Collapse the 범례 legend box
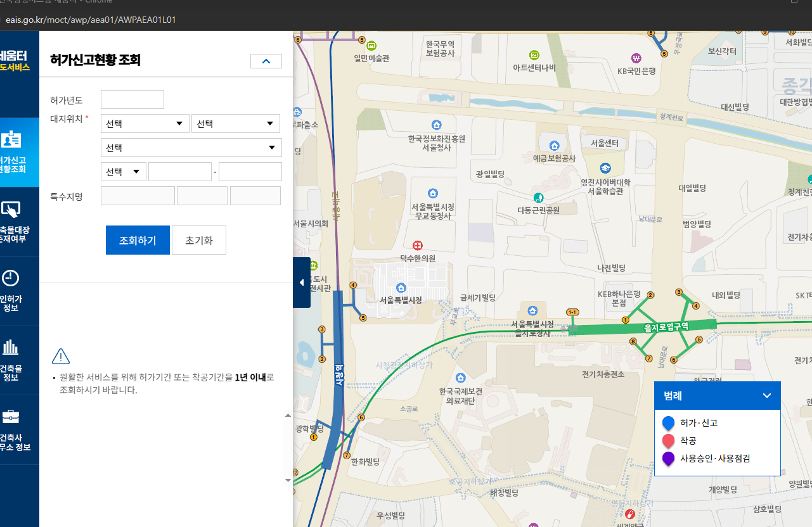This screenshot has width=812, height=527. pos(767,395)
